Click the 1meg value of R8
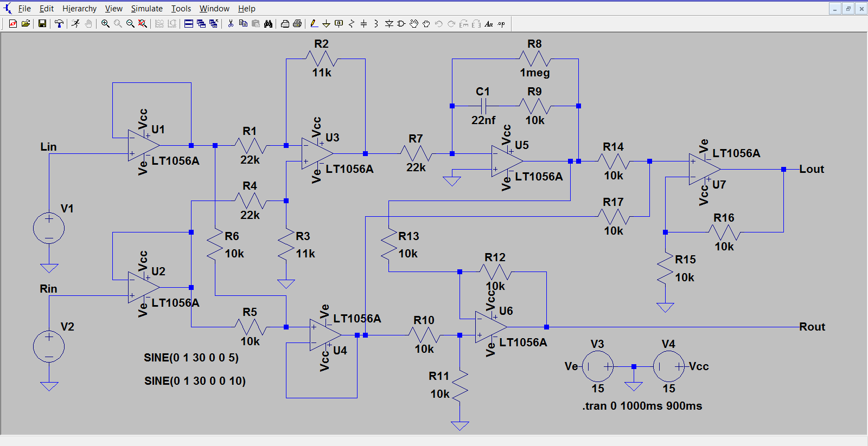Screen dimensions: 868x446 coord(535,73)
